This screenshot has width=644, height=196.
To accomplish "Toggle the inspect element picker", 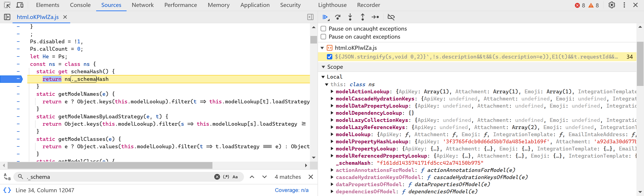I will pos(7,5).
